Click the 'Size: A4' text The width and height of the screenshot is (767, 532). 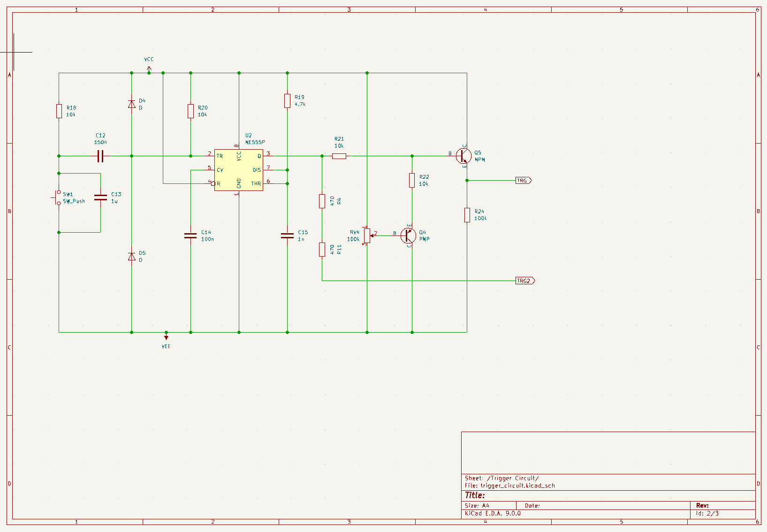point(477,505)
